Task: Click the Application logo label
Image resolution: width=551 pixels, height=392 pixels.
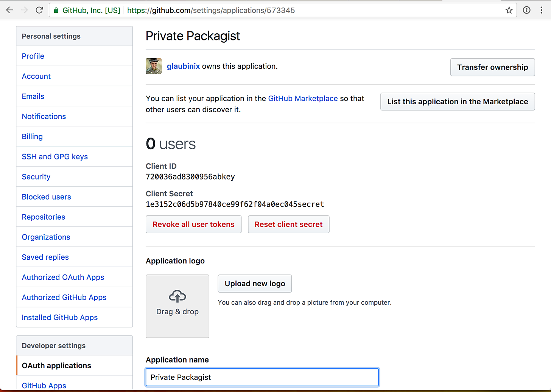Action: tap(175, 261)
